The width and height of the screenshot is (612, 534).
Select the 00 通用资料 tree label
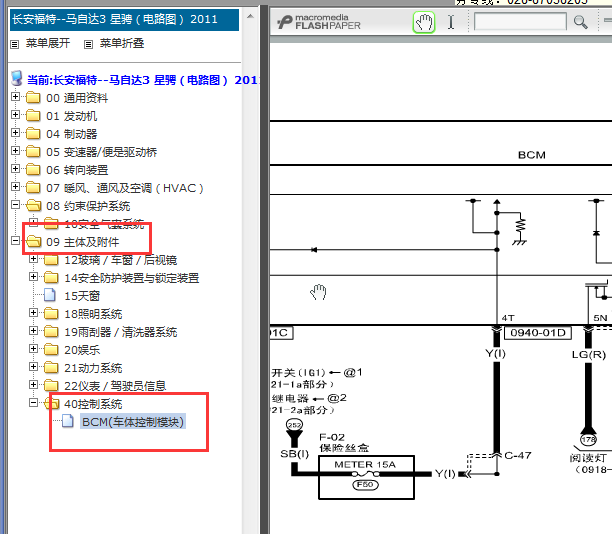(x=77, y=98)
